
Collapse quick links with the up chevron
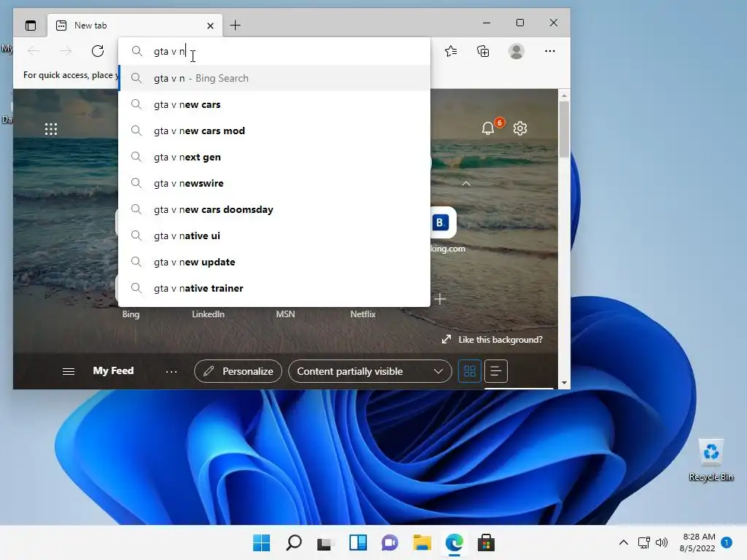(x=466, y=183)
